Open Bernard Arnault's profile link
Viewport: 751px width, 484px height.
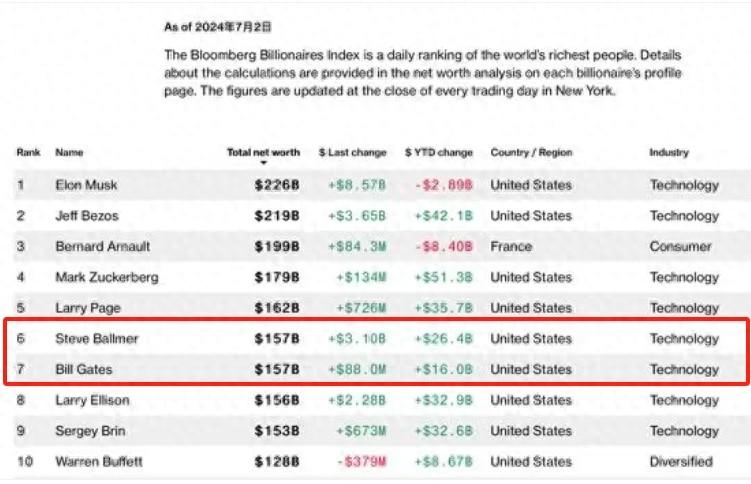click(102, 246)
